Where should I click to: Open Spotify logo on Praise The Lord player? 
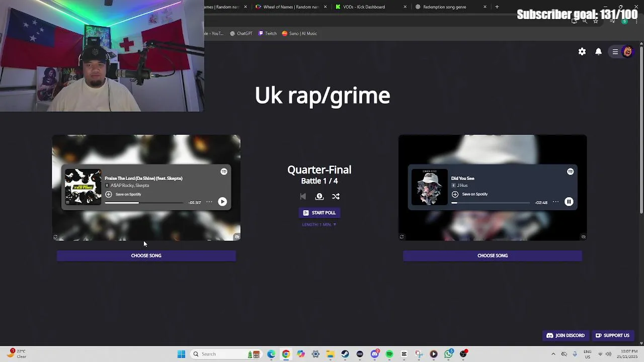(x=224, y=172)
